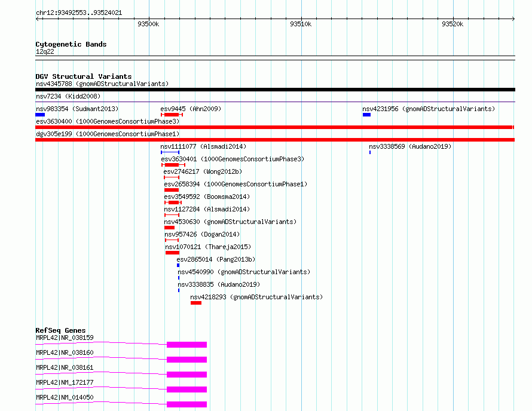Screen dimensions: 532x411
Task: Click the nsv983354 blue variant bar
Action: pos(40,115)
